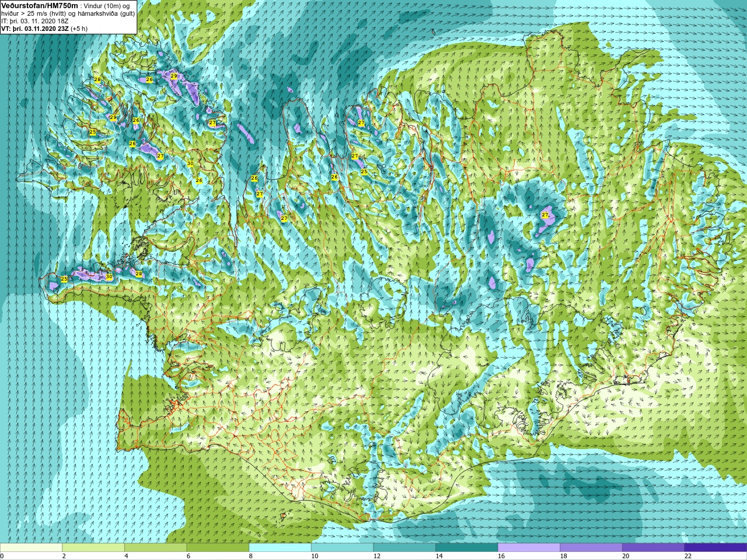Select the 18–20 m/s purple legend swatch
Screen dimensions: 747x560
[x=591, y=548]
